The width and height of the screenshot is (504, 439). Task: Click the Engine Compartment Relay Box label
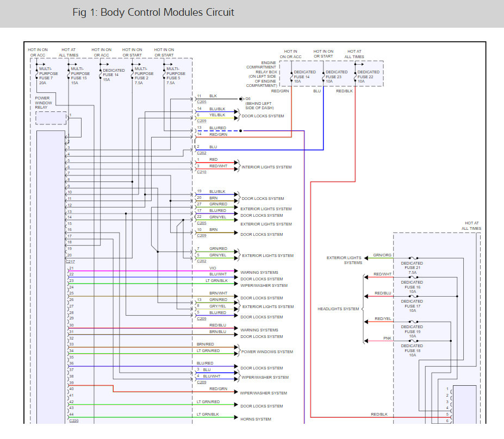point(262,74)
